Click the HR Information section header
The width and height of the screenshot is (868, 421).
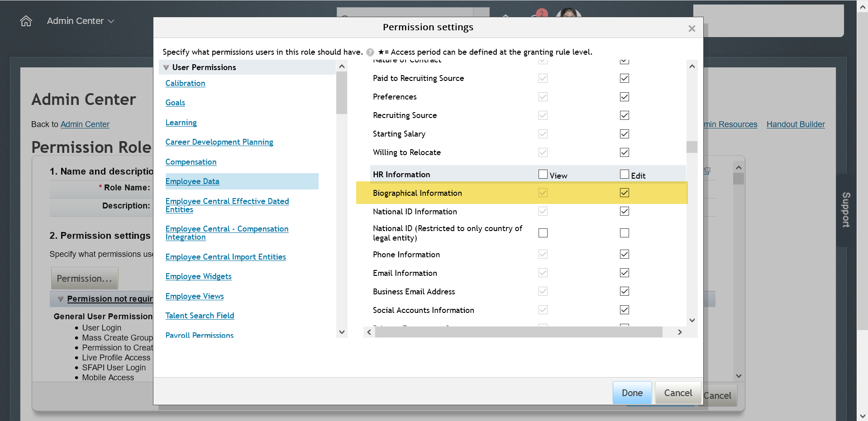(401, 175)
